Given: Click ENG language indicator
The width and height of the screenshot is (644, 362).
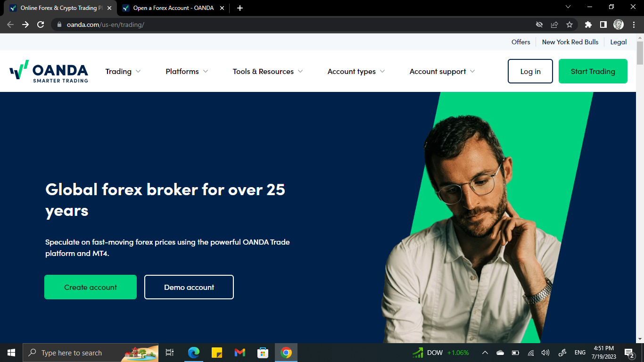Looking at the screenshot, I should tap(580, 353).
